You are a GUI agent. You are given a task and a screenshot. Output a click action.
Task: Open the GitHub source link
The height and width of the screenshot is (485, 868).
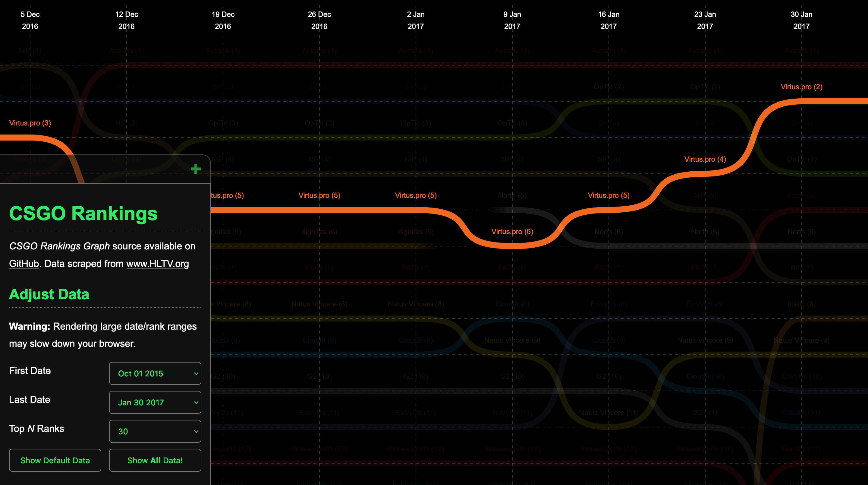pos(24,263)
